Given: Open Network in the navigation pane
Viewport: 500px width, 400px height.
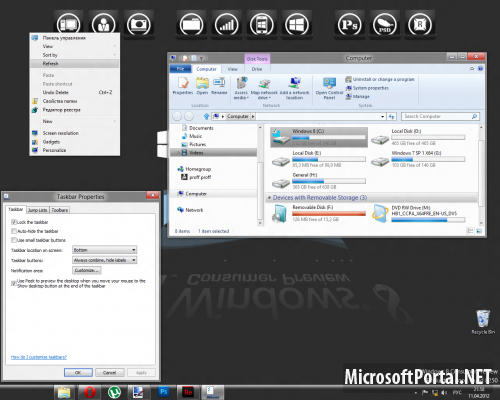Looking at the screenshot, I should pyautogui.click(x=190, y=210).
